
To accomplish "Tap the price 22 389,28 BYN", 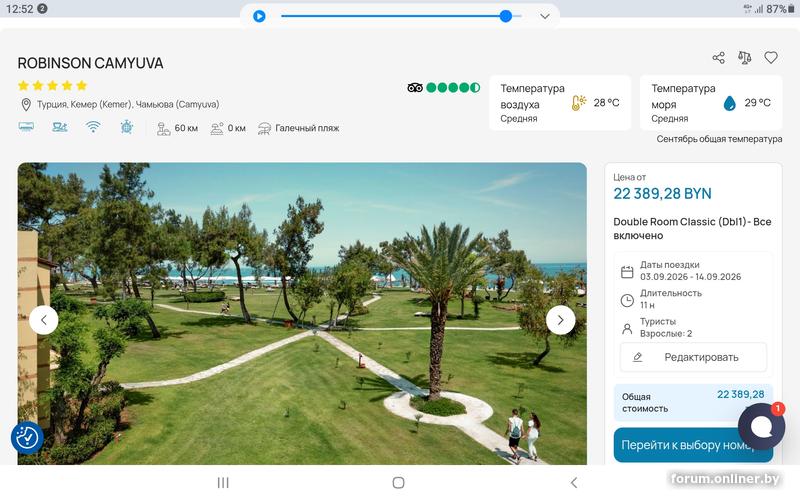I will pos(662,194).
